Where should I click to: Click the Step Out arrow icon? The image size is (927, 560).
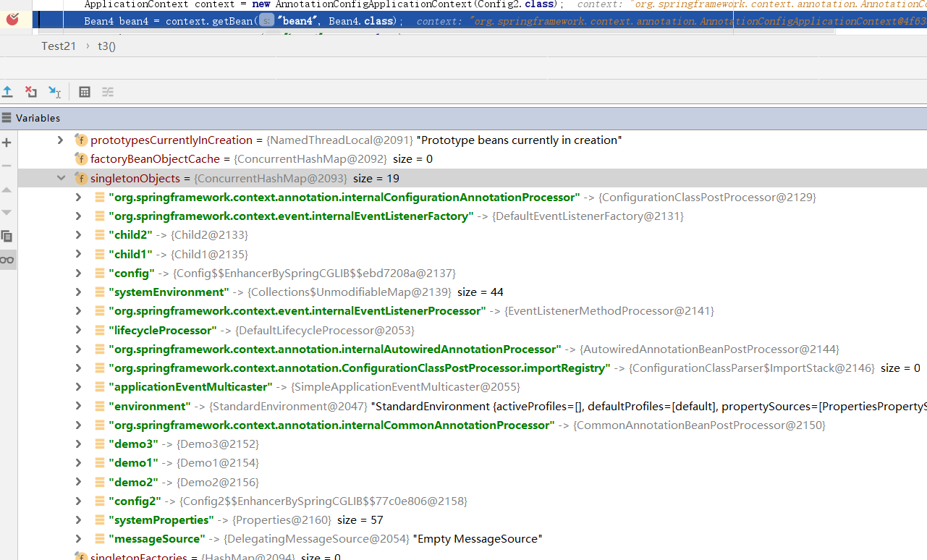(7, 92)
